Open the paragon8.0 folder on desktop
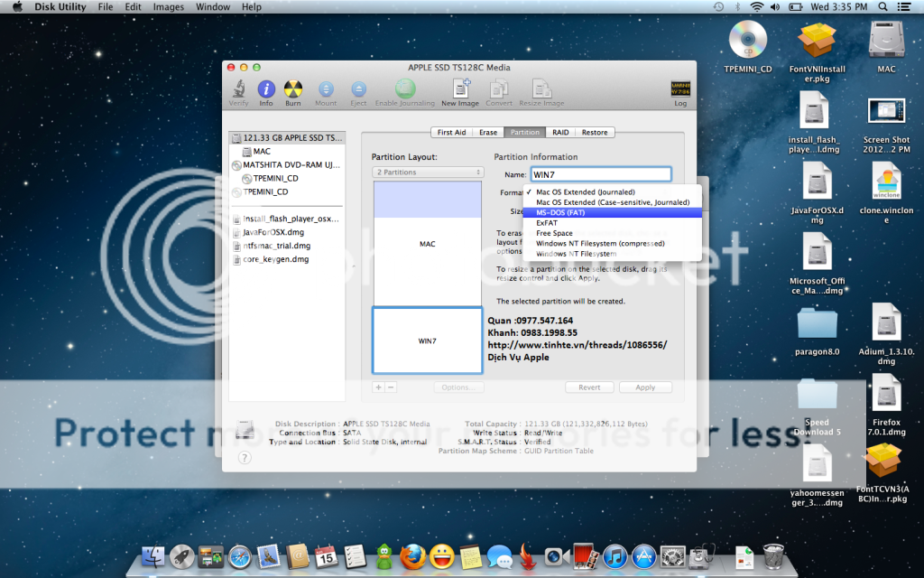The height and width of the screenshot is (578, 924). point(818,325)
